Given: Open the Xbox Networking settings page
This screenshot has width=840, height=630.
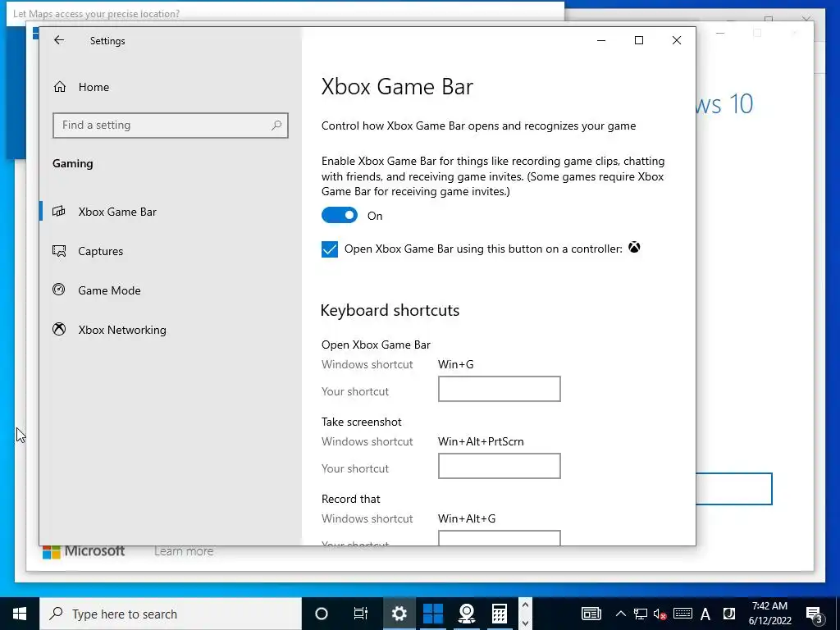Looking at the screenshot, I should pos(171,330).
